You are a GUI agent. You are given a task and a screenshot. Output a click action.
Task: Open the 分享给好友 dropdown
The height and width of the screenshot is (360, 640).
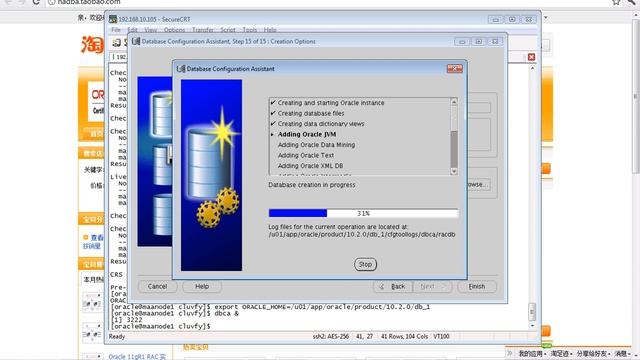point(593,353)
